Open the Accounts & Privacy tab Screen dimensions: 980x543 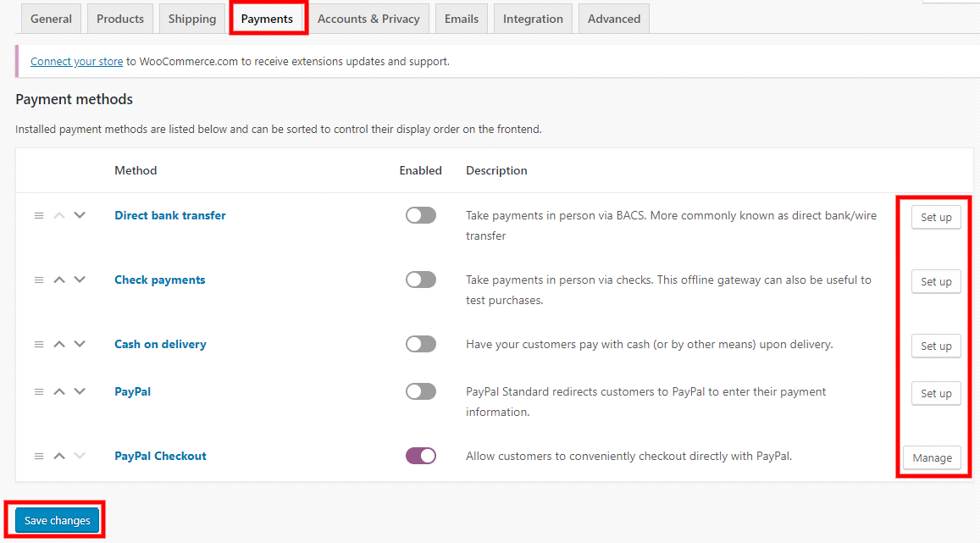tap(368, 19)
